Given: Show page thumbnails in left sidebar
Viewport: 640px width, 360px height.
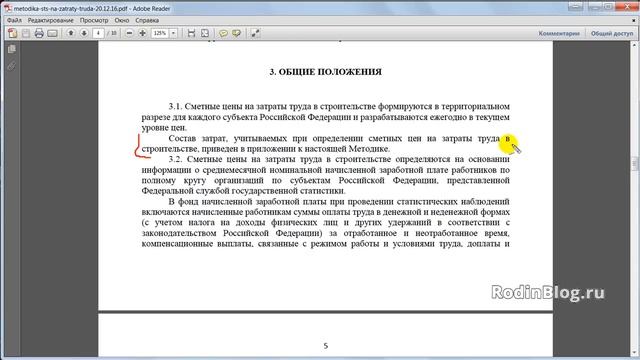Looking at the screenshot, I should click(x=12, y=49).
